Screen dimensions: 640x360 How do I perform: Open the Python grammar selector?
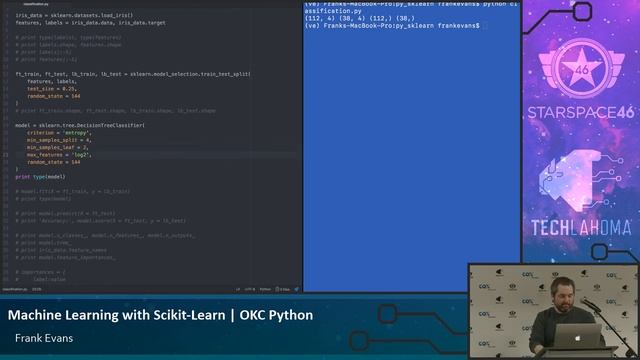click(265, 289)
